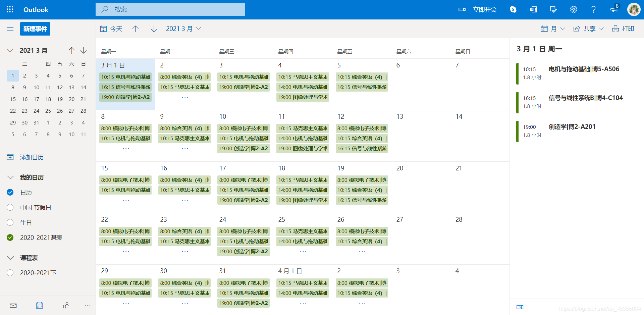The height and width of the screenshot is (315, 644).
Task: Select day 15 in mini calendar
Action: pos(13,99)
